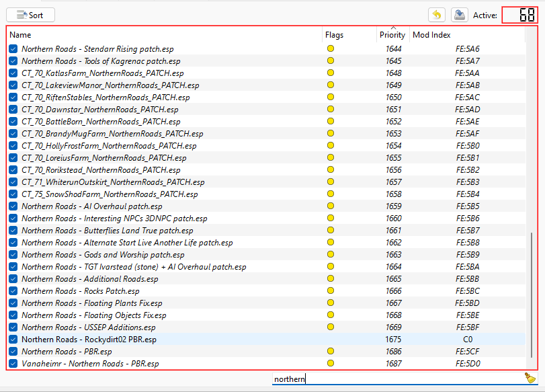The width and height of the screenshot is (545, 392).
Task: Sort list by Priority column header
Action: (x=392, y=35)
